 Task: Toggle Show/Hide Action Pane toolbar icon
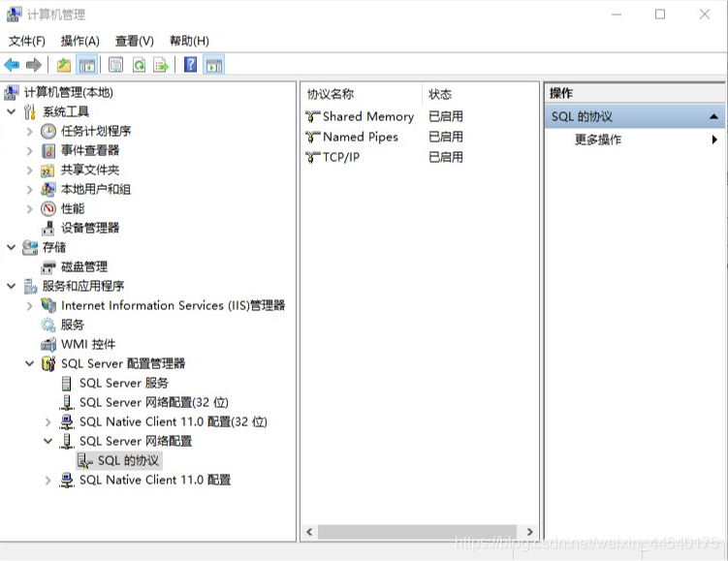[x=214, y=65]
